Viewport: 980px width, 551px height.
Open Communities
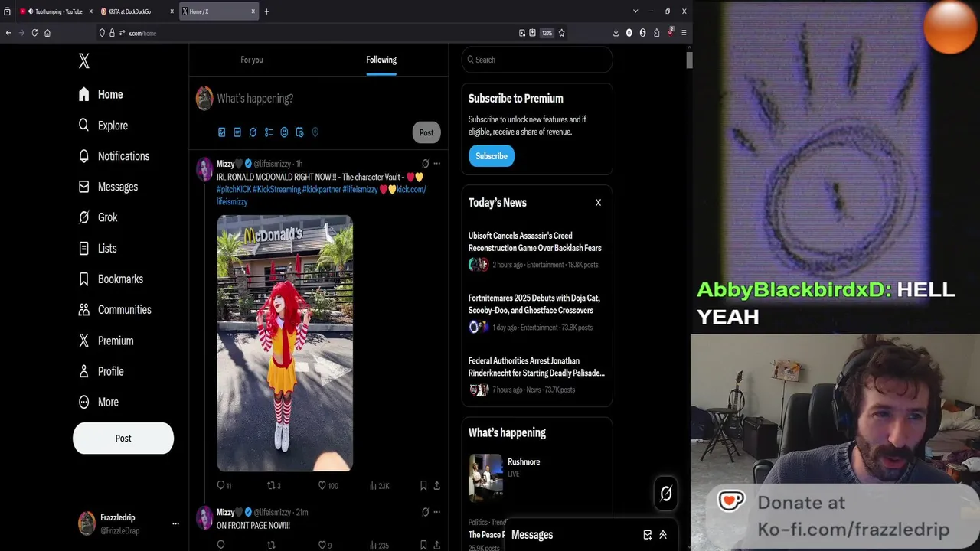(115, 310)
